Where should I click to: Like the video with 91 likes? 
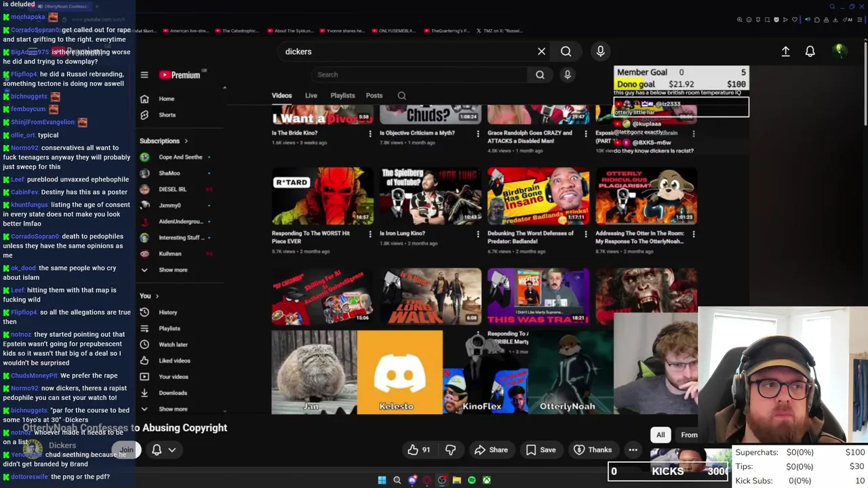tap(419, 450)
